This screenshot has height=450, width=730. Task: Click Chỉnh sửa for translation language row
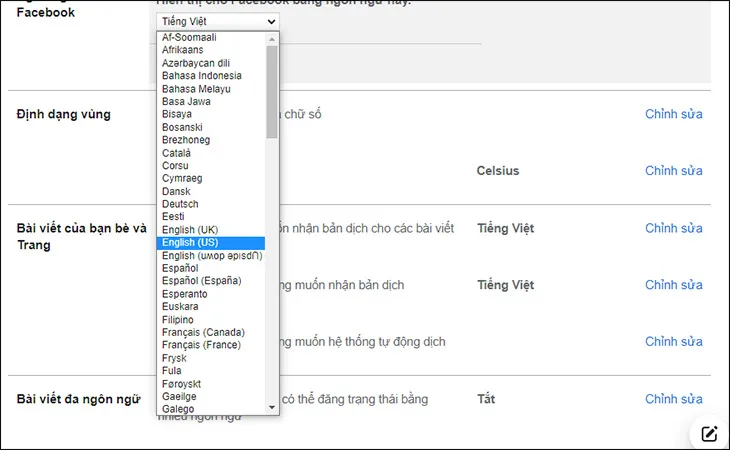pyautogui.click(x=674, y=228)
